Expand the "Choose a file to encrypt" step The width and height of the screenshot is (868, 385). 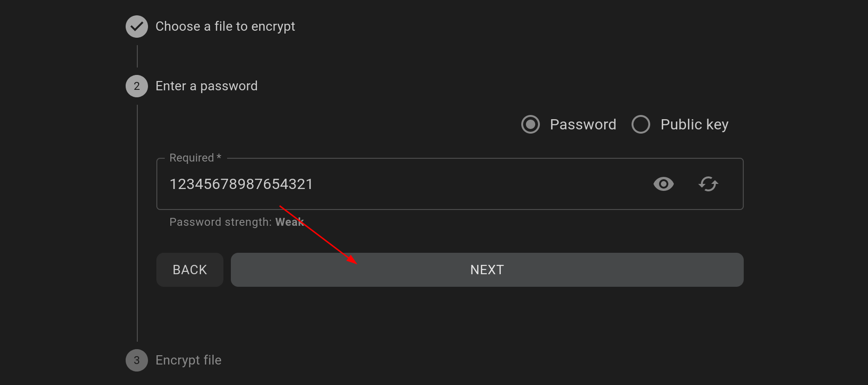225,27
